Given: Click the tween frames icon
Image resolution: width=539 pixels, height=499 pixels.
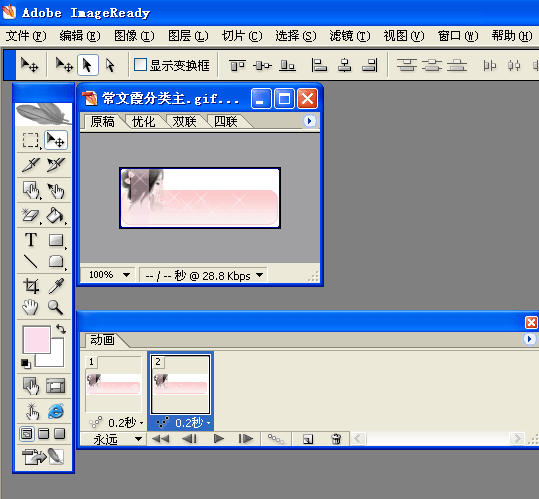Looking at the screenshot, I should point(276,439).
